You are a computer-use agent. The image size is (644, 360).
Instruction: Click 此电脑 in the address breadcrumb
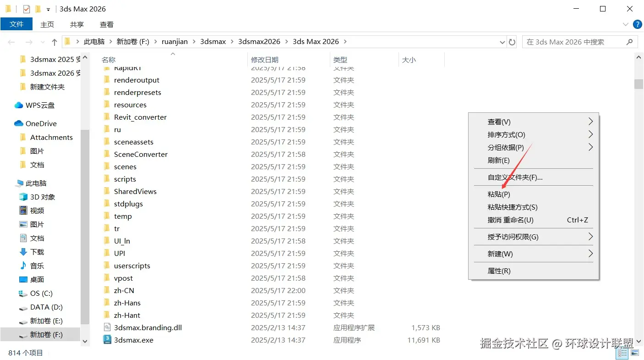pos(94,41)
